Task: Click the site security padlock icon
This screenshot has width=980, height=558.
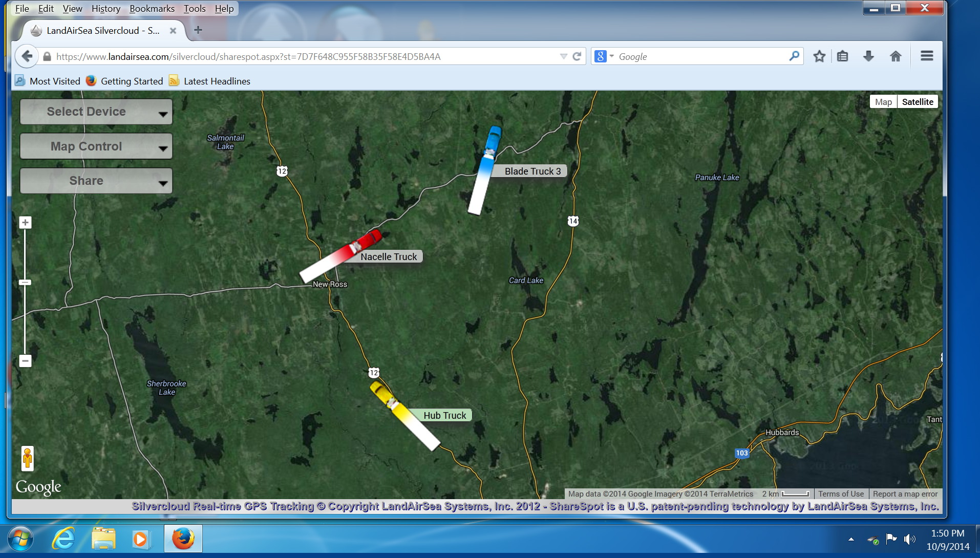Action: pyautogui.click(x=47, y=56)
